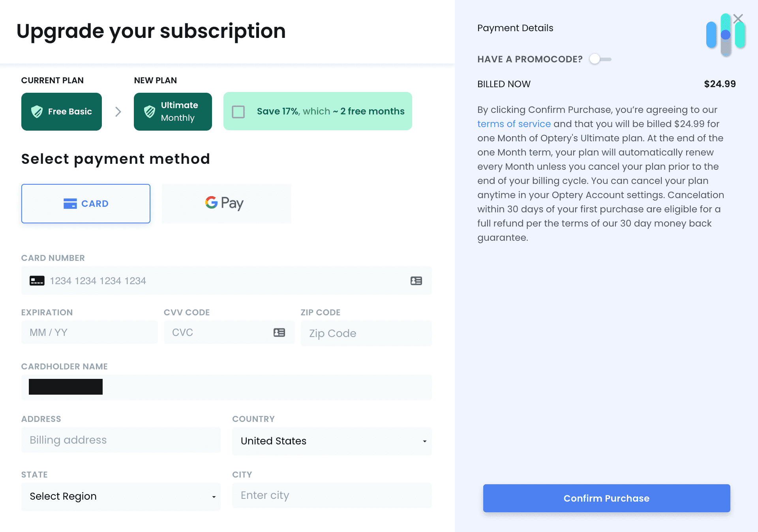Expand the United States country selector
This screenshot has width=758, height=532.
(425, 441)
